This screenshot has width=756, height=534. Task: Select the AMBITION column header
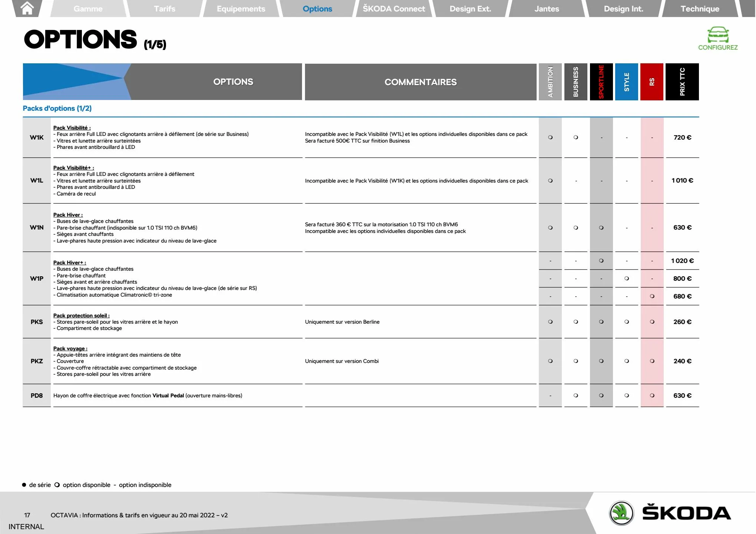point(550,82)
